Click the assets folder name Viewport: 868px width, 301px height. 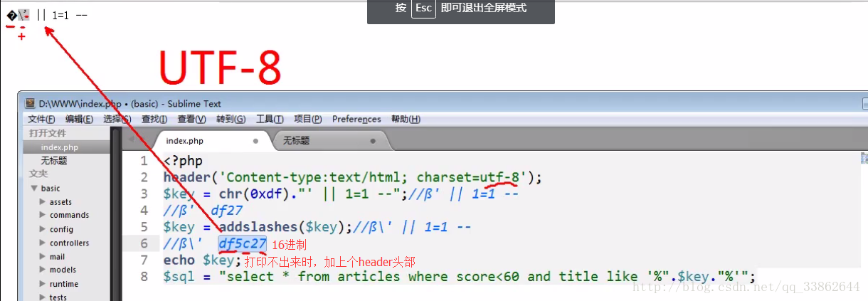(x=60, y=202)
